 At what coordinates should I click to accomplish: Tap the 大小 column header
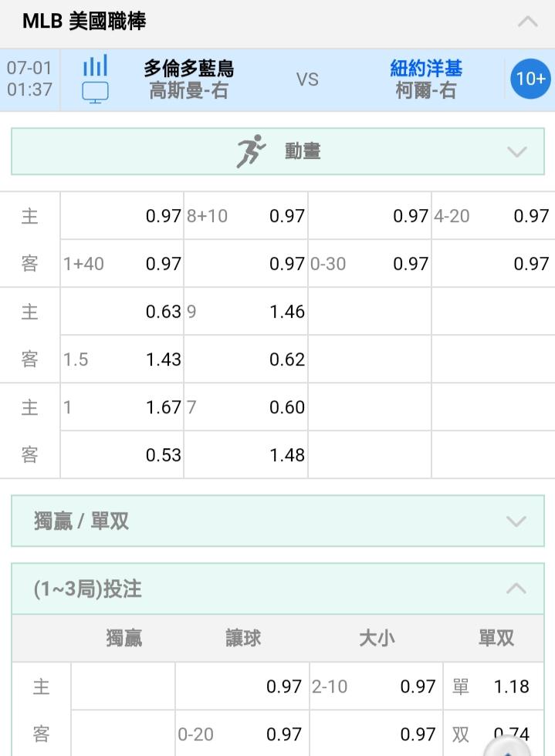pyautogui.click(x=377, y=638)
